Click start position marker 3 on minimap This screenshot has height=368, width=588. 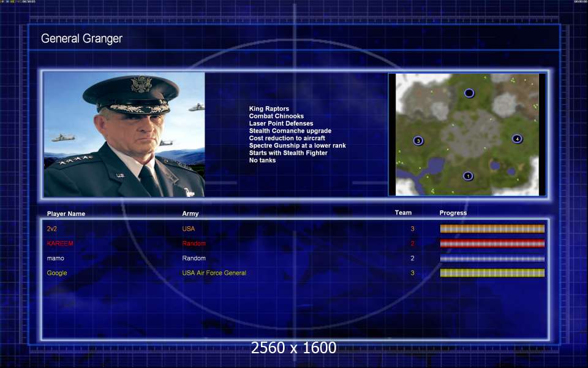click(418, 141)
